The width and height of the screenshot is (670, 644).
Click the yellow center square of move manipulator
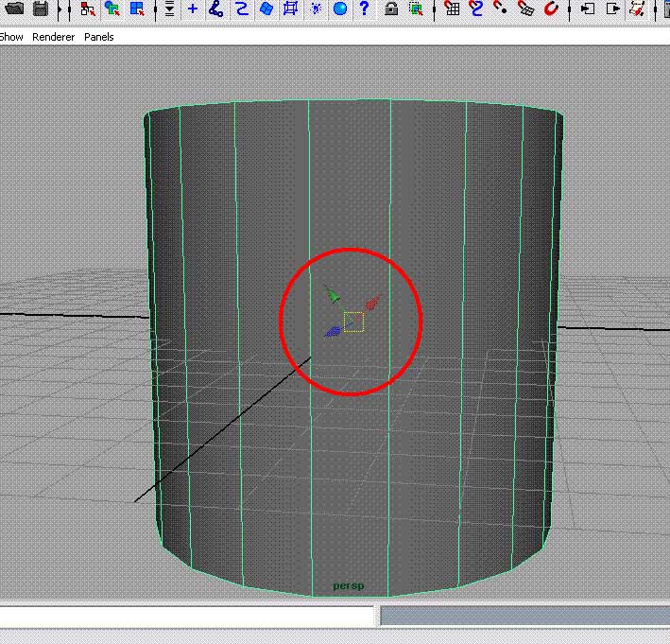(353, 322)
